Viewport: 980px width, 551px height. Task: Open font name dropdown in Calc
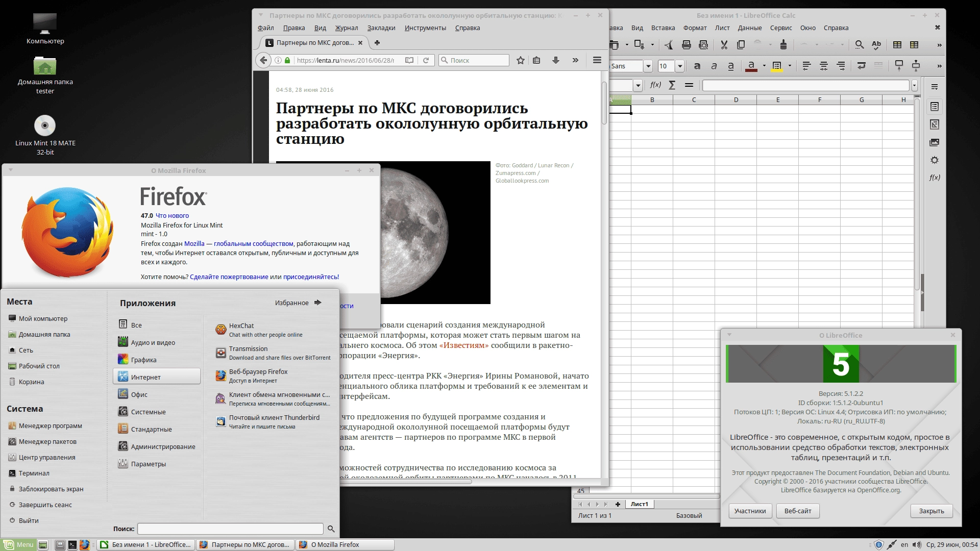[x=648, y=66]
